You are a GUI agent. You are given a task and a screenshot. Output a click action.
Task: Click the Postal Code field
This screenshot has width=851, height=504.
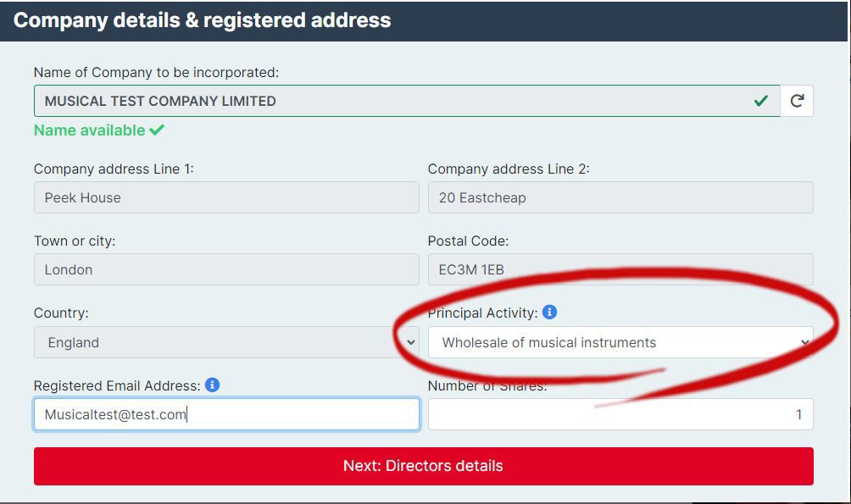pyautogui.click(x=619, y=269)
